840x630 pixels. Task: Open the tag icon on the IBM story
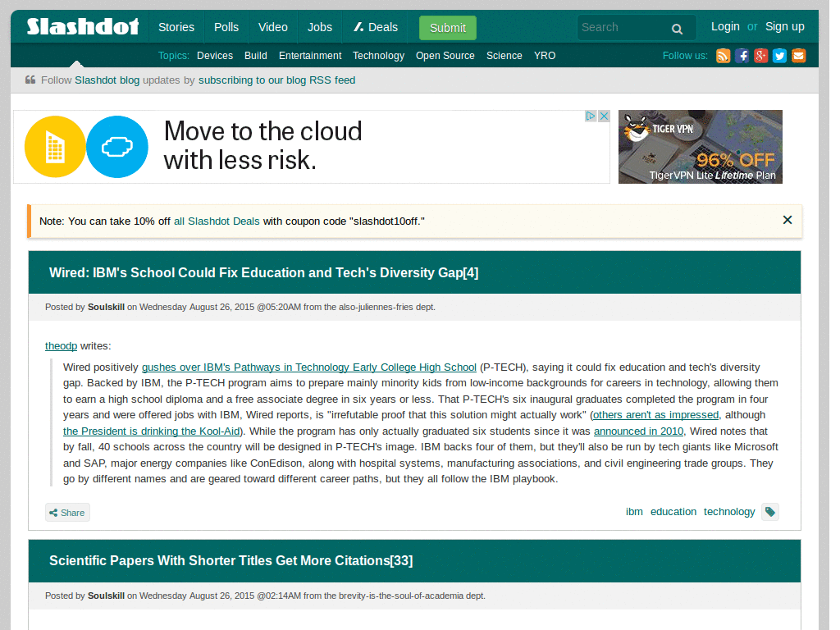click(x=769, y=511)
